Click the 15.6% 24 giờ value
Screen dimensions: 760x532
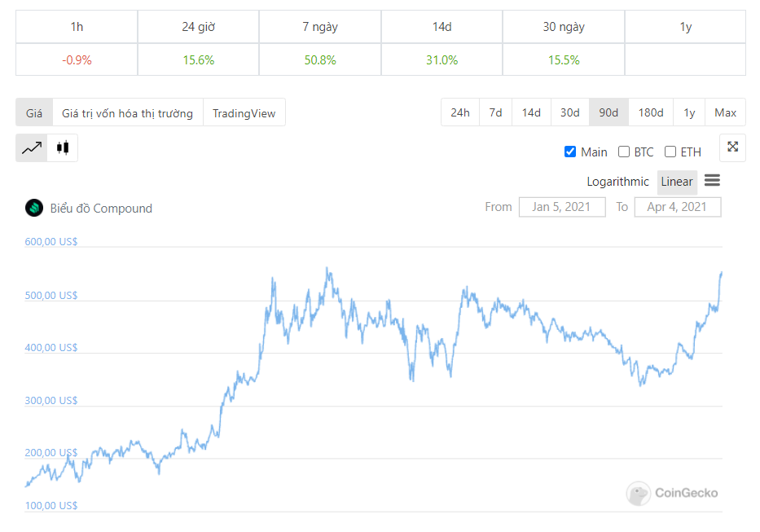198,60
